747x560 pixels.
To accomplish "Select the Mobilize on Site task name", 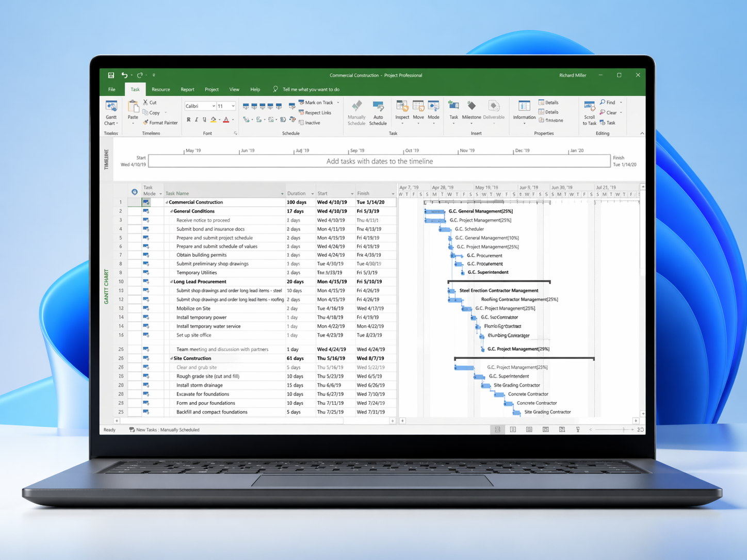I will coord(193,308).
